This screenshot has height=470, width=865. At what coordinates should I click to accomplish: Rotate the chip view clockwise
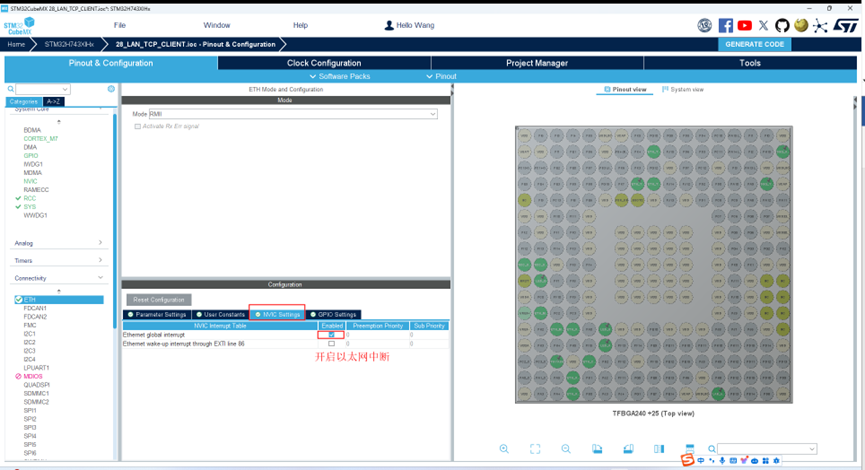[x=597, y=449]
